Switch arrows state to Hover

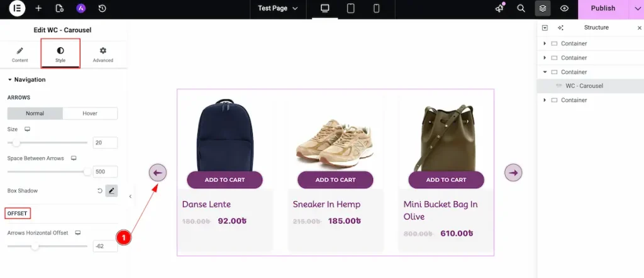(90, 114)
